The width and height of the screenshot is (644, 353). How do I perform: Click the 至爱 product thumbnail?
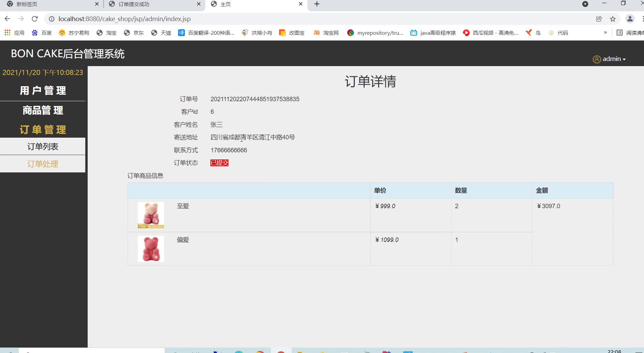pos(151,215)
